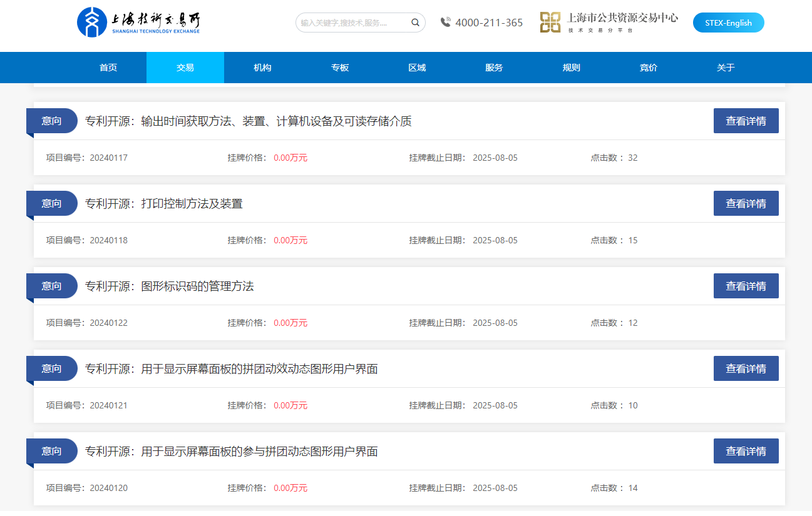Open the 竞价 nav item
The image size is (812, 516).
click(649, 68)
